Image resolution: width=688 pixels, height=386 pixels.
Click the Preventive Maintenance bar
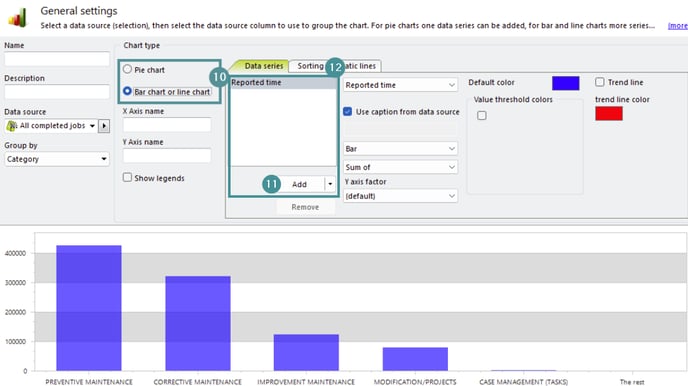tap(89, 308)
